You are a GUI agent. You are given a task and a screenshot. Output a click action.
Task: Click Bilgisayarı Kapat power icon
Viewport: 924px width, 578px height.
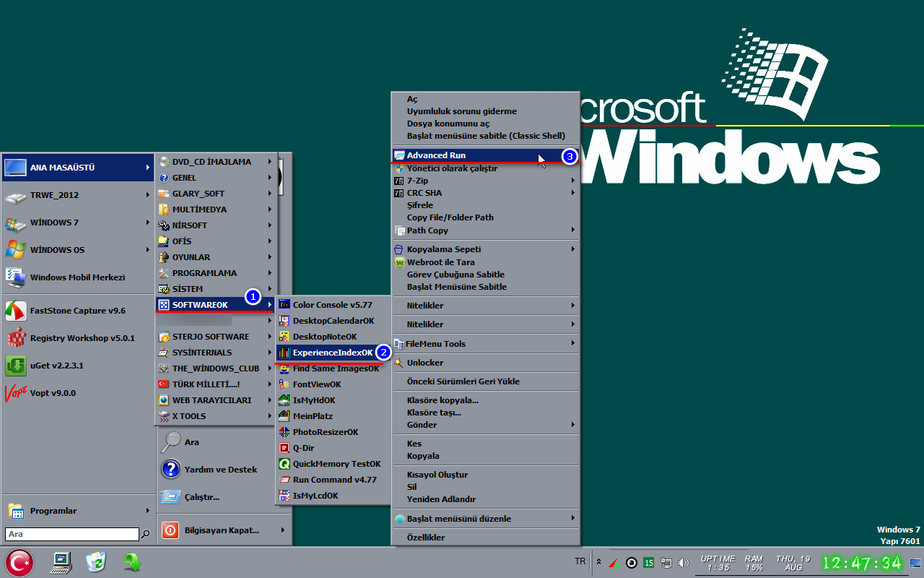[170, 530]
